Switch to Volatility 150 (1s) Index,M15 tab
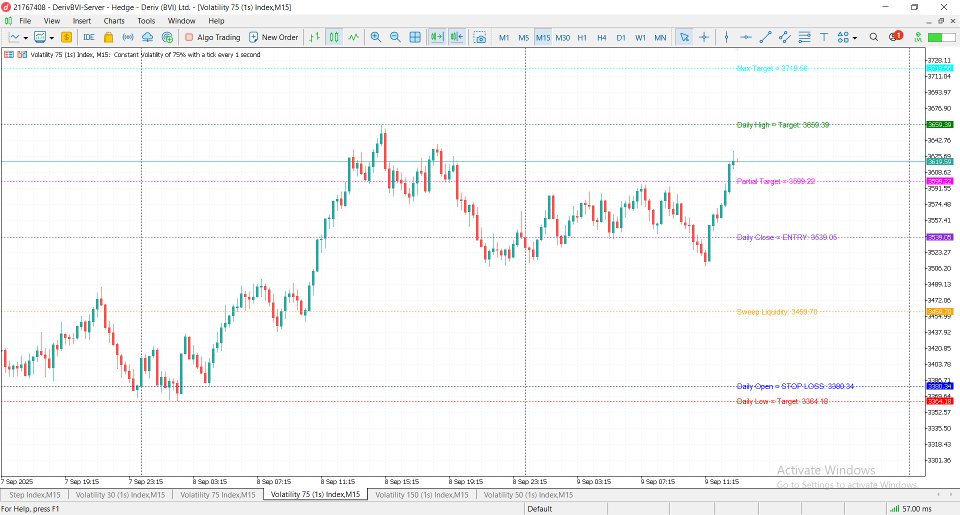The image size is (960, 515). coord(422,495)
